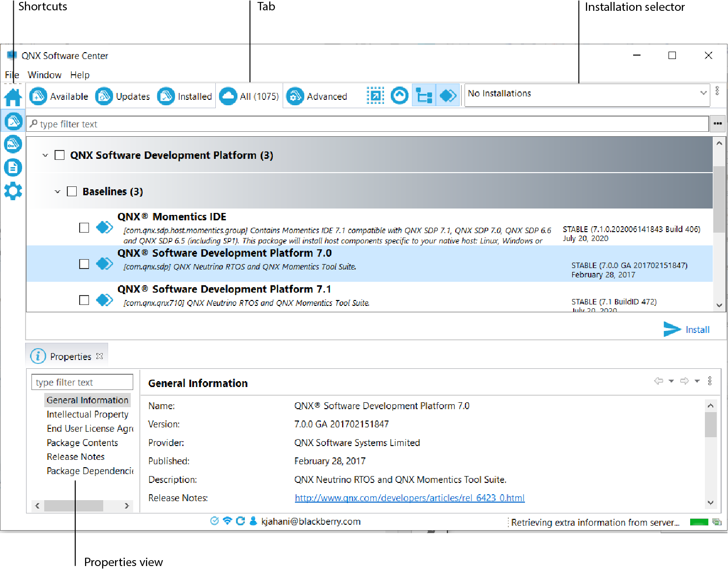The width and height of the screenshot is (728, 569).
Task: Open the No Installations dropdown
Action: [587, 94]
